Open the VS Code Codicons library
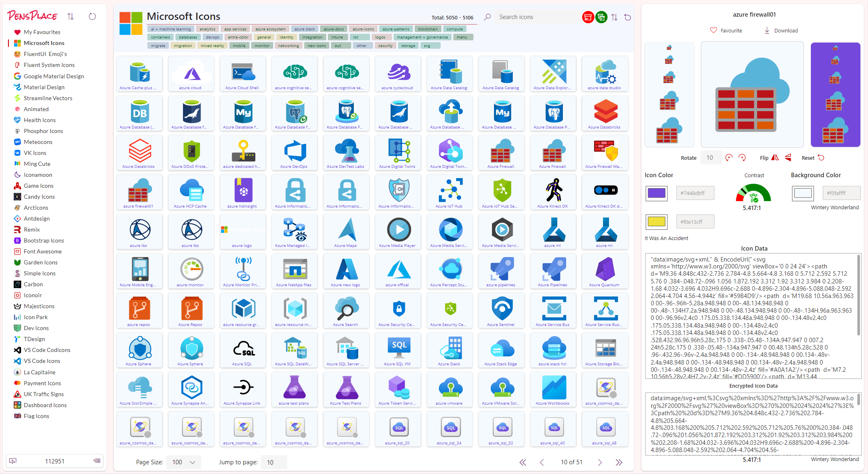This screenshot has height=474, width=868. tap(47, 350)
